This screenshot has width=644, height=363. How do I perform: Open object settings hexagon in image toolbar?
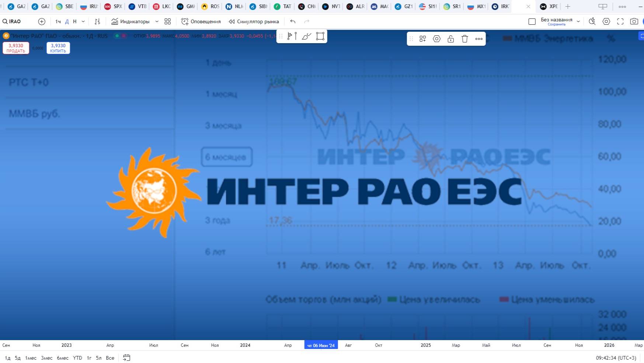pos(437,39)
